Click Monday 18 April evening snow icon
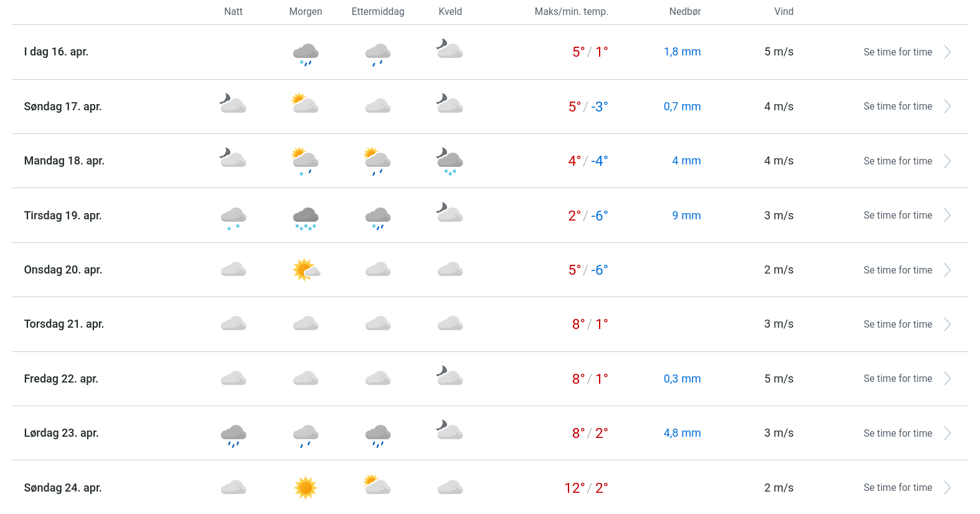This screenshot has width=980, height=514. pyautogui.click(x=450, y=162)
